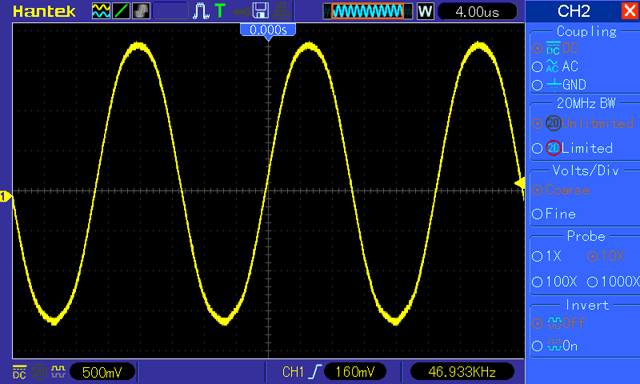Click the CH1 trigger source label
The height and width of the screenshot is (384, 640).
pos(293,372)
